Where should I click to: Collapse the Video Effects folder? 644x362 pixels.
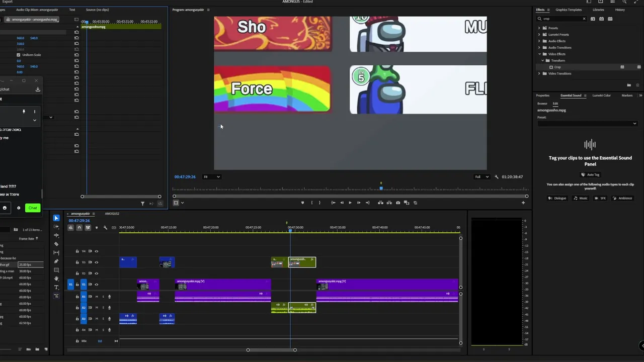pyautogui.click(x=539, y=54)
